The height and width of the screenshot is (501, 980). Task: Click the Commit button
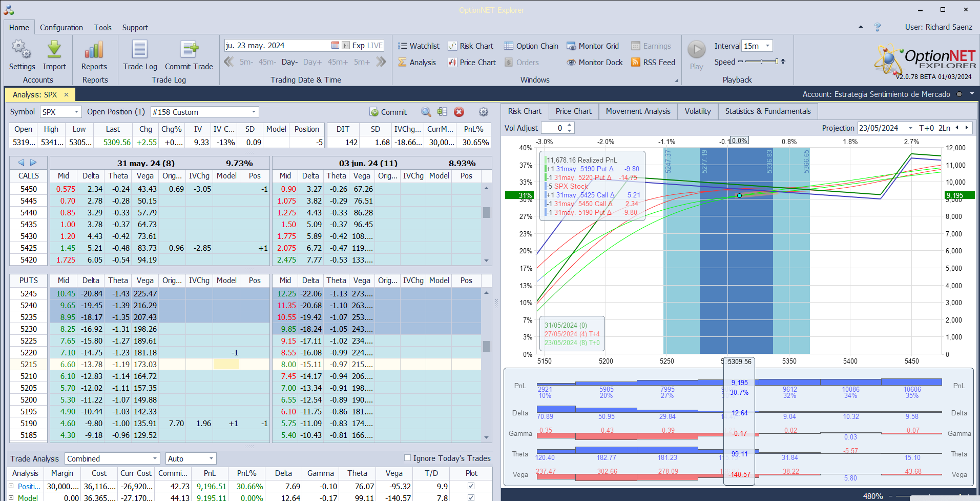pyautogui.click(x=388, y=112)
